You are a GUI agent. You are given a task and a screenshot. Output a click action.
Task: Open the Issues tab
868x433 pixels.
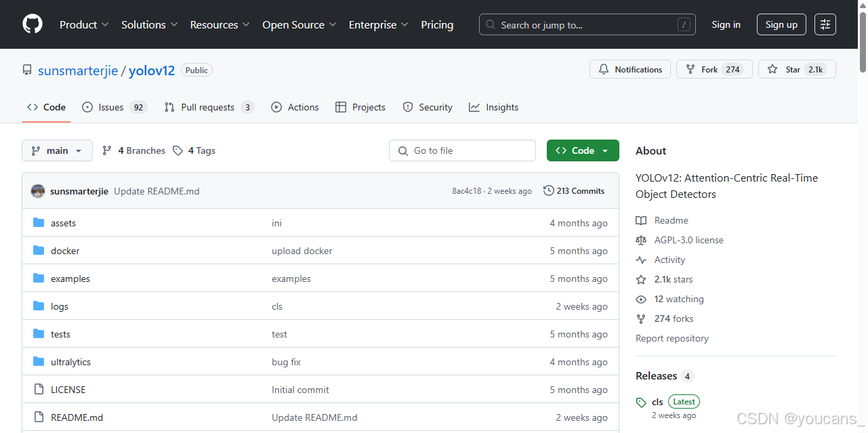pos(115,107)
